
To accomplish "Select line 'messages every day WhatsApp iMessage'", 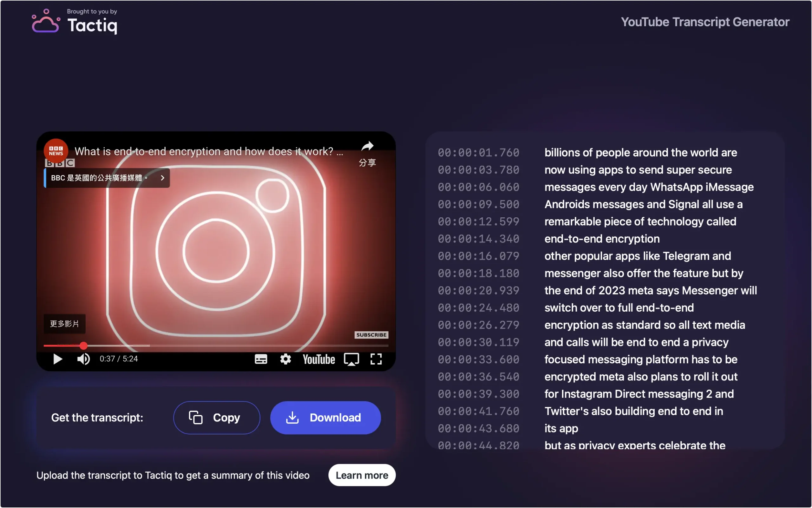I will coord(649,187).
